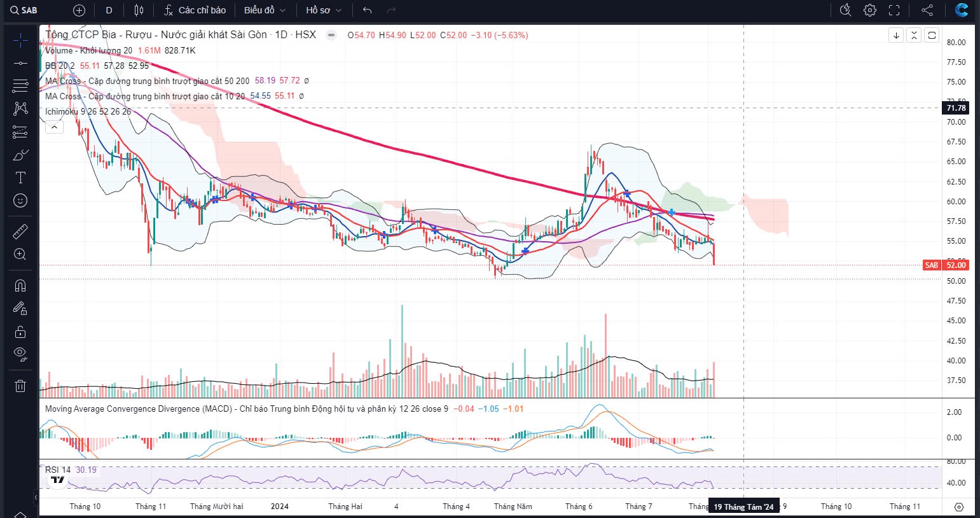Click the trash remove drawings icon

pos(20,386)
